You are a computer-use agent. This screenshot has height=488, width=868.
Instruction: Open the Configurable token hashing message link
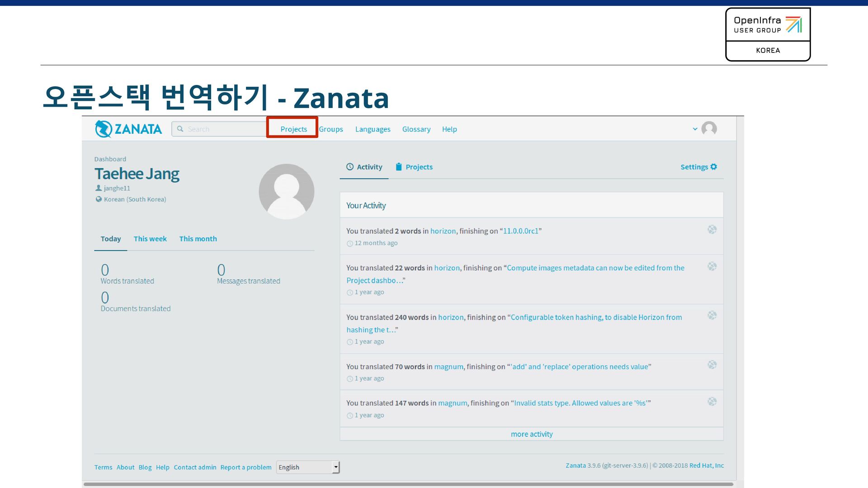click(596, 317)
